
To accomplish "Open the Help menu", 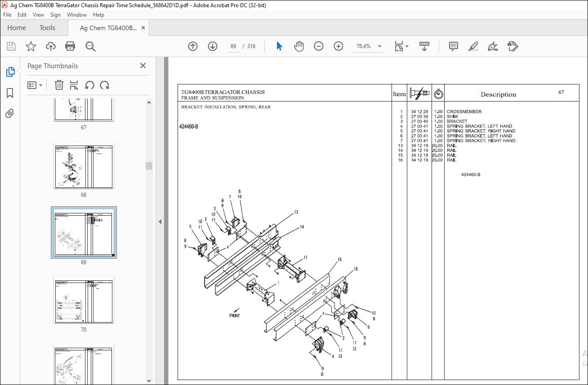I will pos(98,15).
